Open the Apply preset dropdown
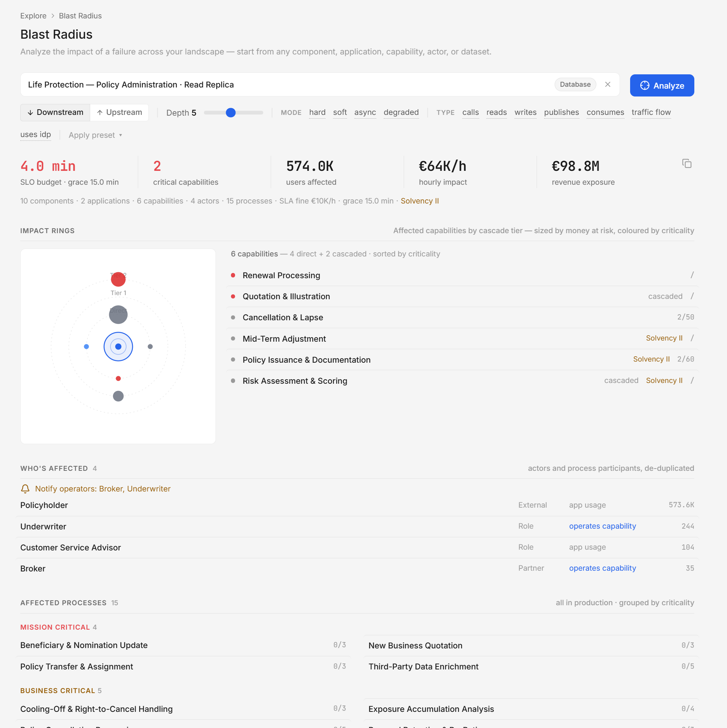727x728 pixels. (x=95, y=135)
